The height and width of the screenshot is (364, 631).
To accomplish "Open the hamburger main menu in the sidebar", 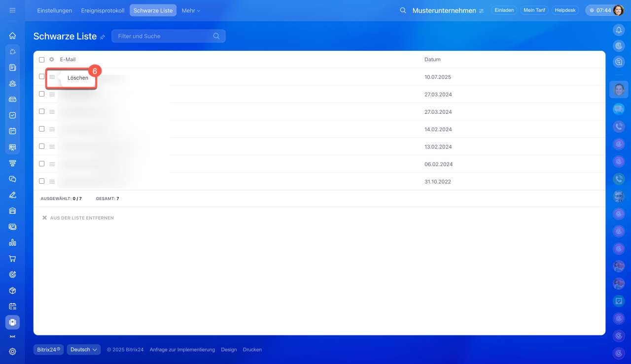I will 12,10.
